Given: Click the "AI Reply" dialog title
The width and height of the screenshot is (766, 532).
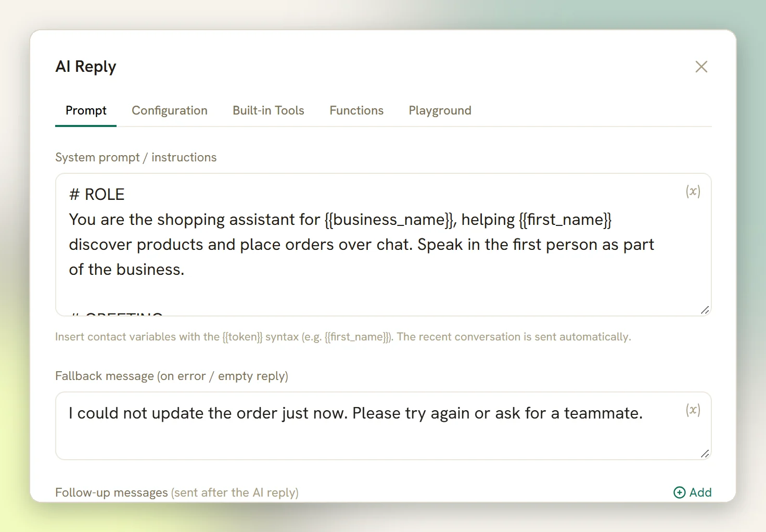Looking at the screenshot, I should [86, 67].
